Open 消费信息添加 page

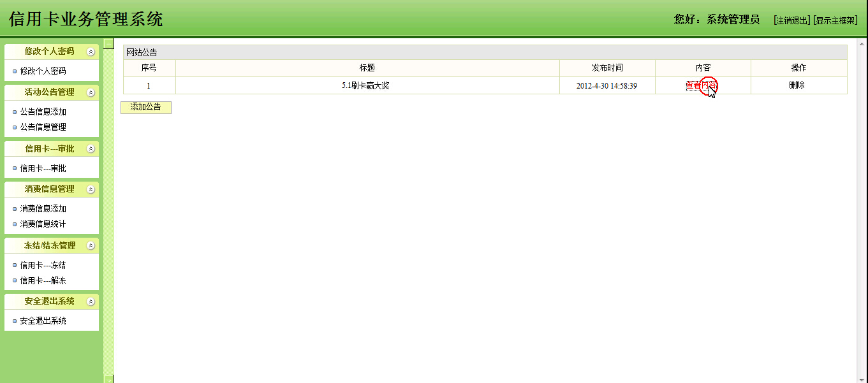pyautogui.click(x=43, y=209)
